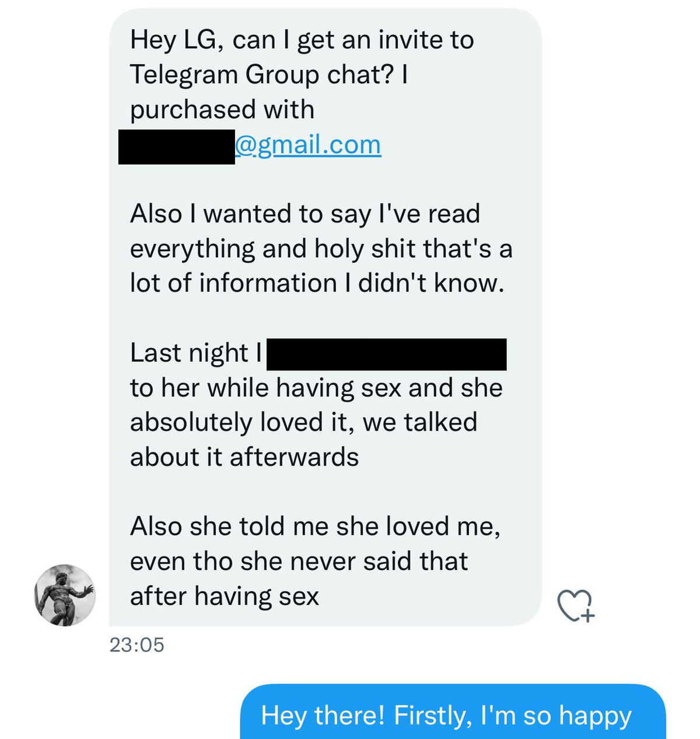
Task: Click the redacted block before @gmail.com
Action: 177,147
